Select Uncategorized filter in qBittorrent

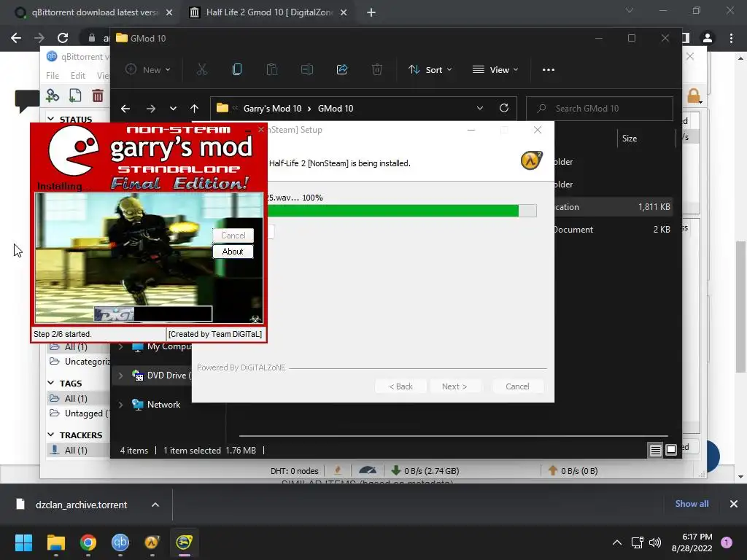pos(80,362)
